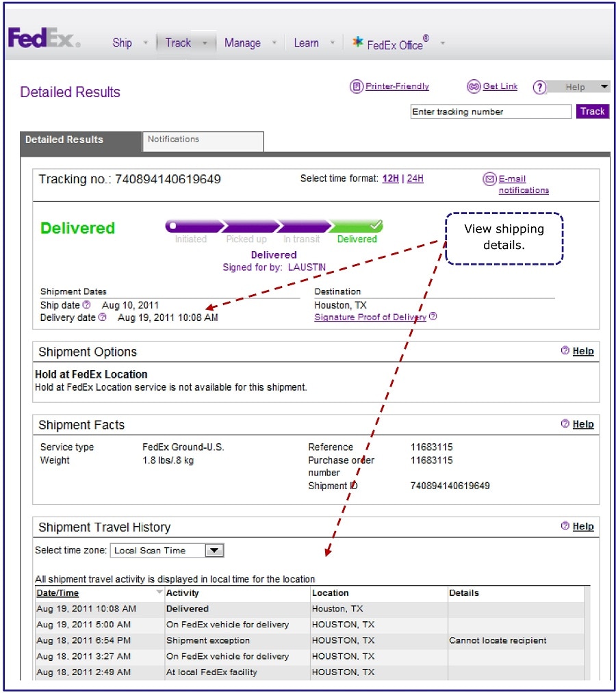Click the Ship date info icon
The width and height of the screenshot is (616, 693).
click(86, 305)
